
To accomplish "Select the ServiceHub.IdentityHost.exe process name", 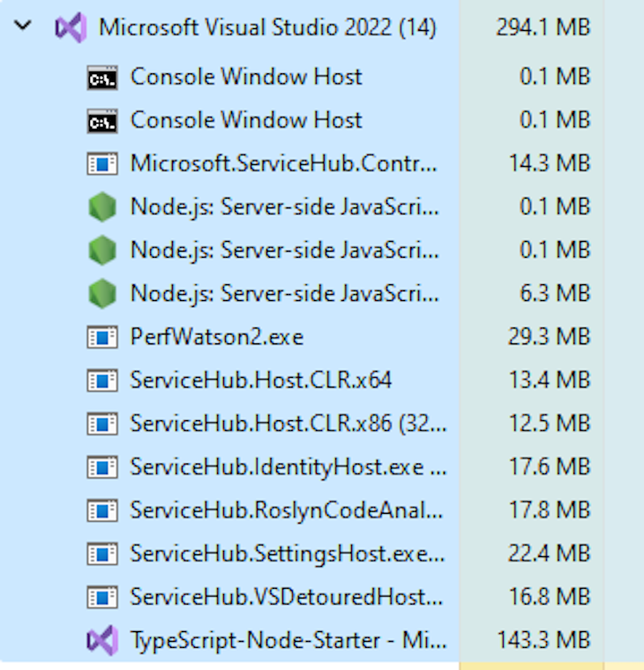I will (x=288, y=468).
